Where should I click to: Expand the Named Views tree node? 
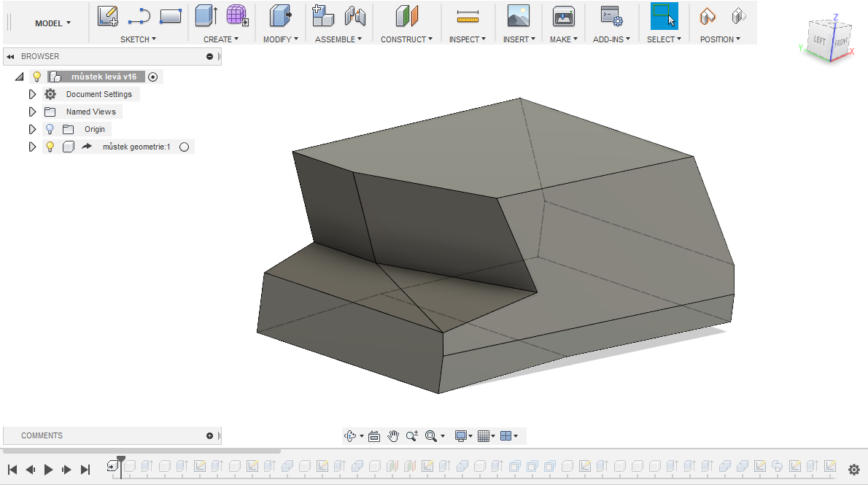pyautogui.click(x=32, y=112)
